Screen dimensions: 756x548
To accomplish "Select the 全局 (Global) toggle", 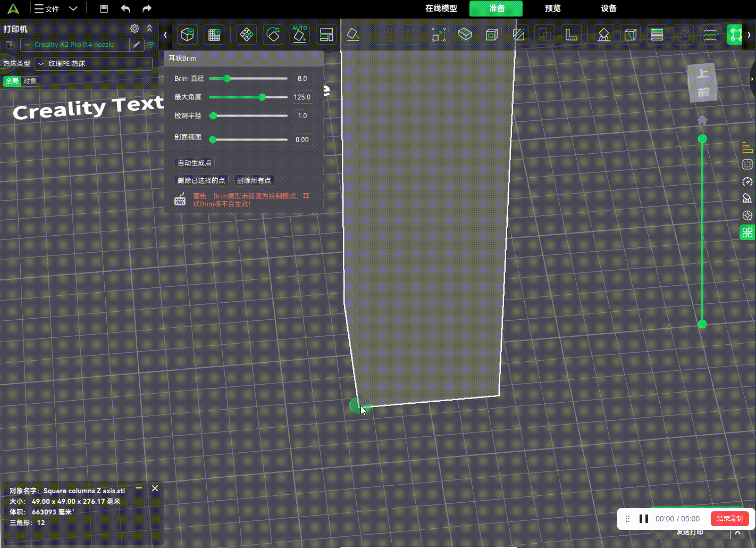I will [x=12, y=81].
